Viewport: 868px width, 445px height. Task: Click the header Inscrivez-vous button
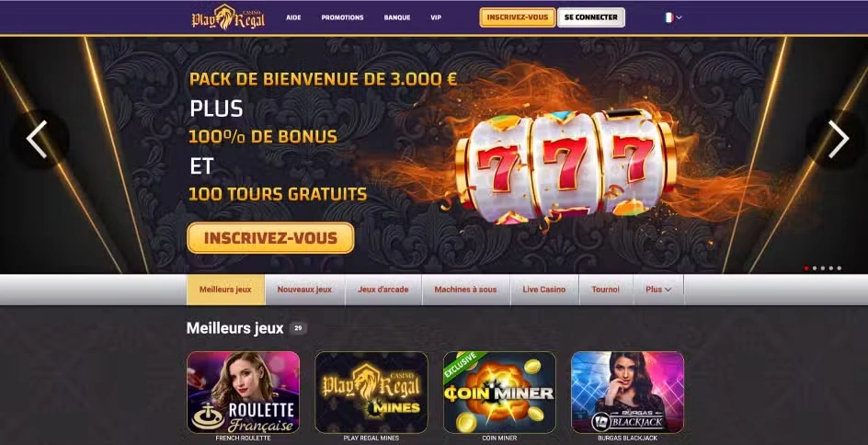click(518, 17)
